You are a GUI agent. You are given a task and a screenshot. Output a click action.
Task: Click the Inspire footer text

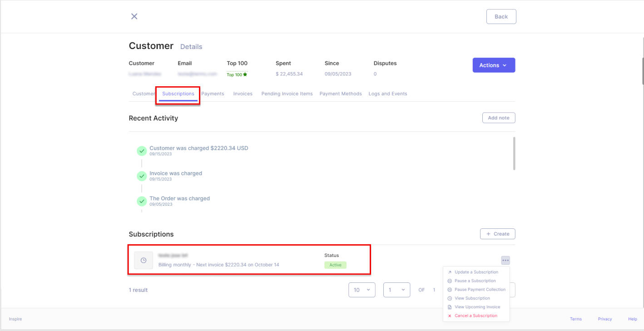15,319
